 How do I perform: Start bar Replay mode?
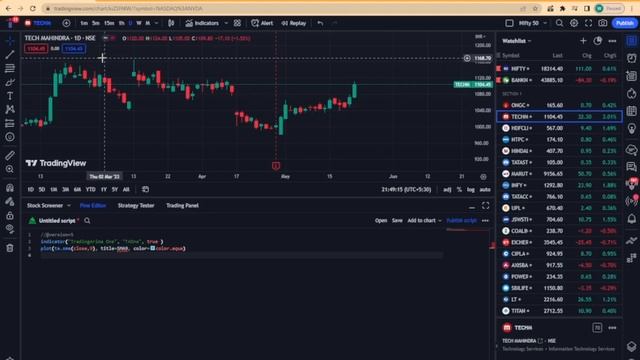pos(293,23)
